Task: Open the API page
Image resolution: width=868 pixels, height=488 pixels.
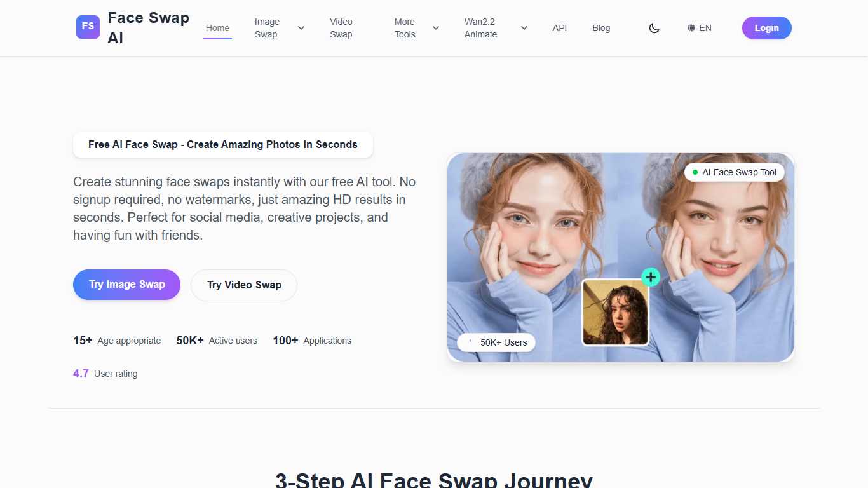Action: coord(559,28)
